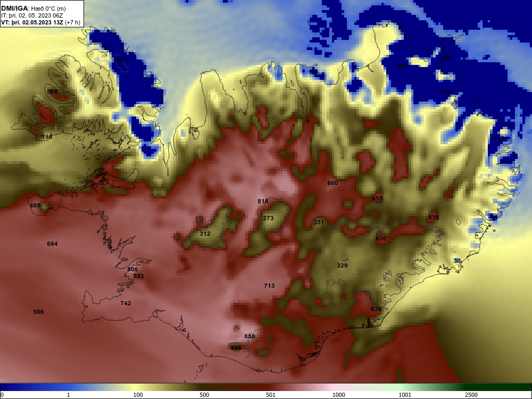Click the map value -166
Viewport: 532px width, 399px height.
pos(445,92)
